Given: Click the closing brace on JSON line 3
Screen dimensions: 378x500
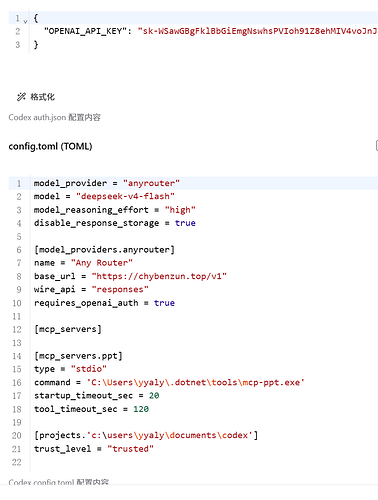Looking at the screenshot, I should tap(36, 45).
